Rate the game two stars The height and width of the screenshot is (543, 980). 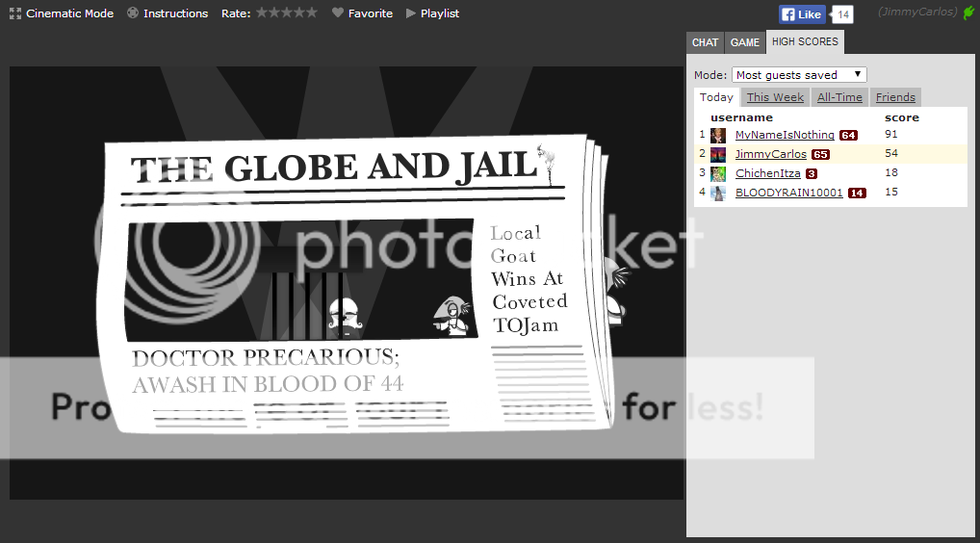274,13
